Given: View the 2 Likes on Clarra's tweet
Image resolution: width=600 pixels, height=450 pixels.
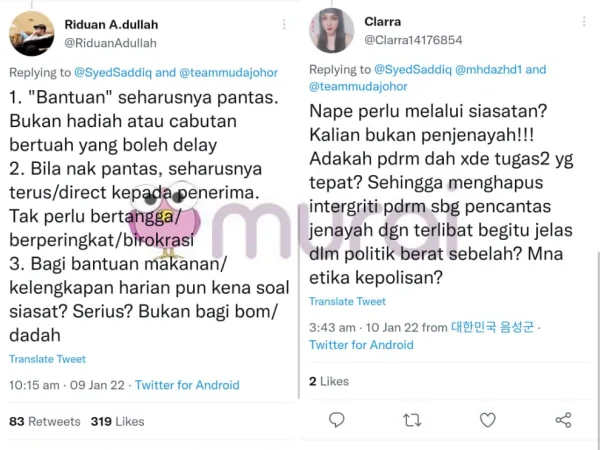Looking at the screenshot, I should click(x=329, y=381).
